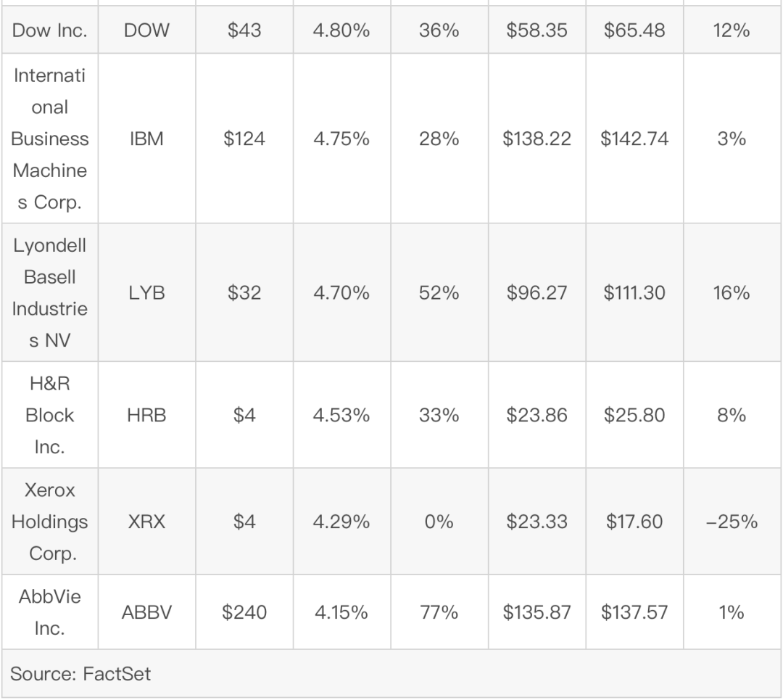This screenshot has height=700, width=783.
Task: Click the XRX ticker cell
Action: (147, 522)
